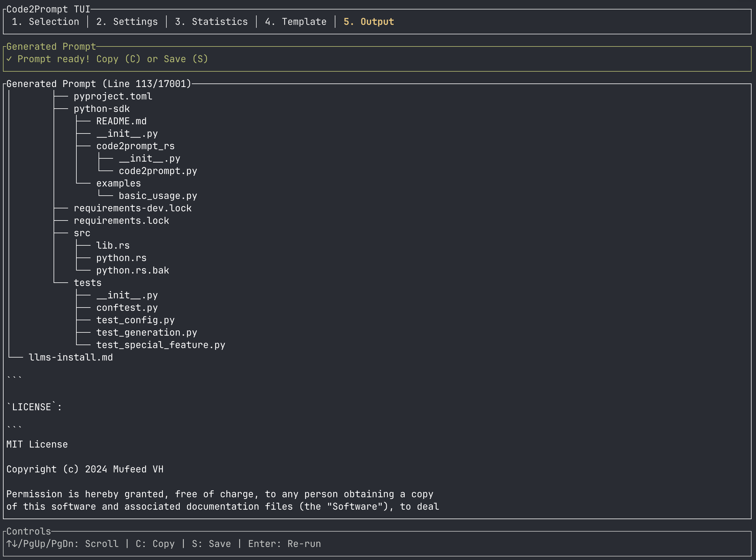The image size is (756, 560).
Task: Open the 2. Settings tab
Action: 127,22
